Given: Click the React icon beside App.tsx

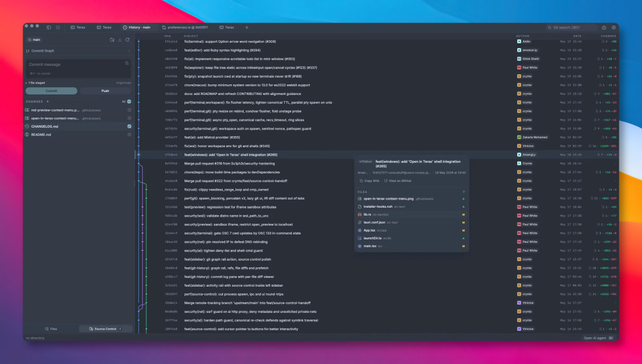Looking at the screenshot, I should coord(360,230).
